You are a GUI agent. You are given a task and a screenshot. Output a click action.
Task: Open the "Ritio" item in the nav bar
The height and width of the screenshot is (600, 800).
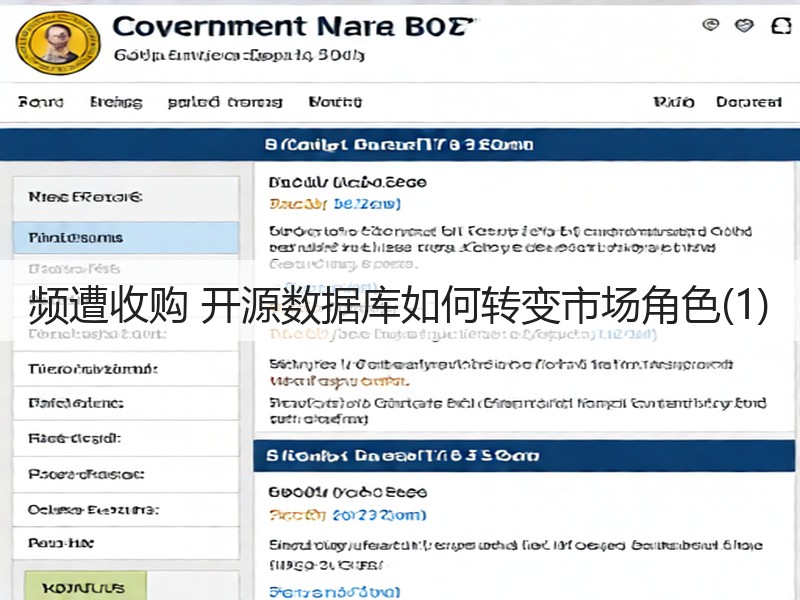(x=674, y=102)
